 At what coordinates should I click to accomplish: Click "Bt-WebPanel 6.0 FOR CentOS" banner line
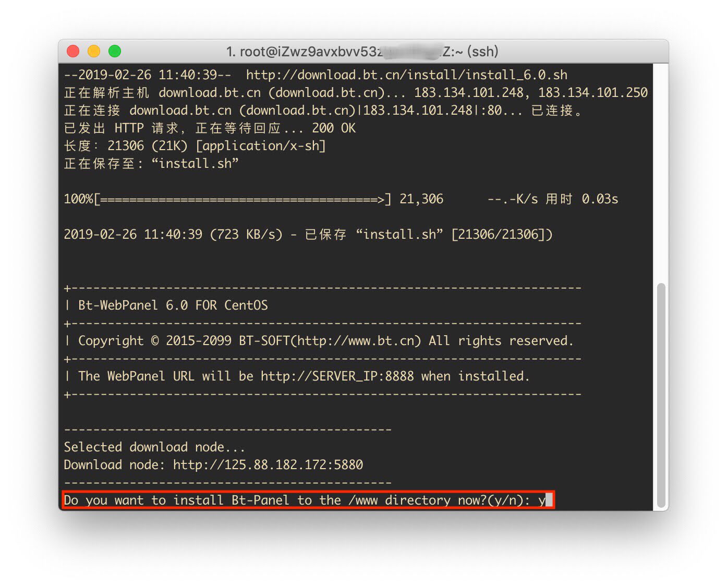[x=173, y=305]
